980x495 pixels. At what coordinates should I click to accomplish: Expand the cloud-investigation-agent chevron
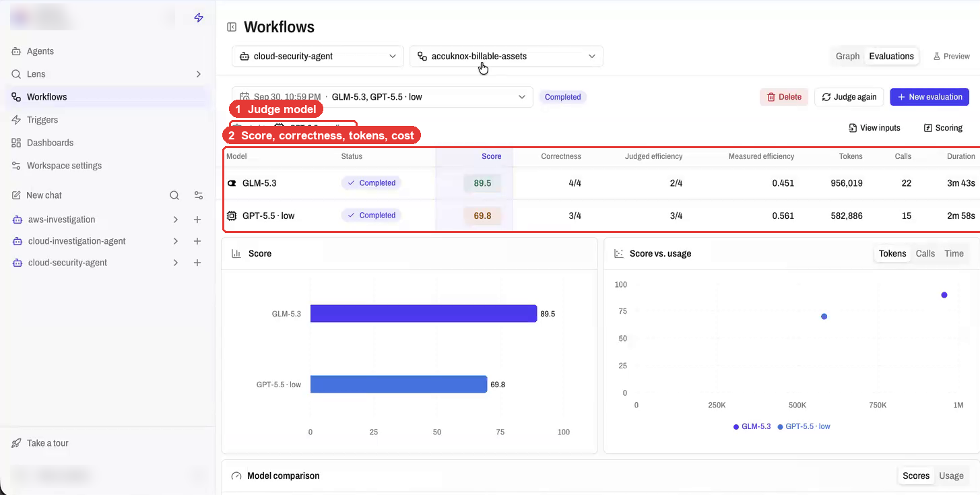(x=176, y=241)
